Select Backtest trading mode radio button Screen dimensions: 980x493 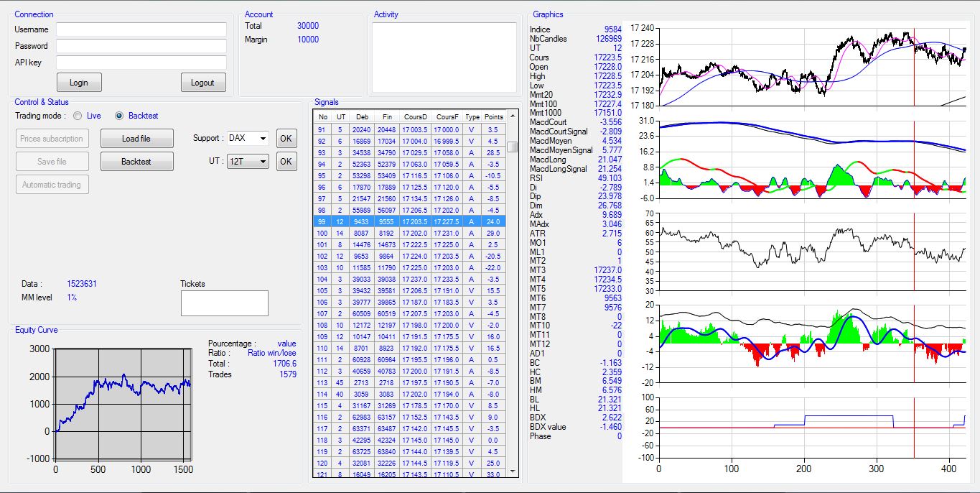(120, 116)
